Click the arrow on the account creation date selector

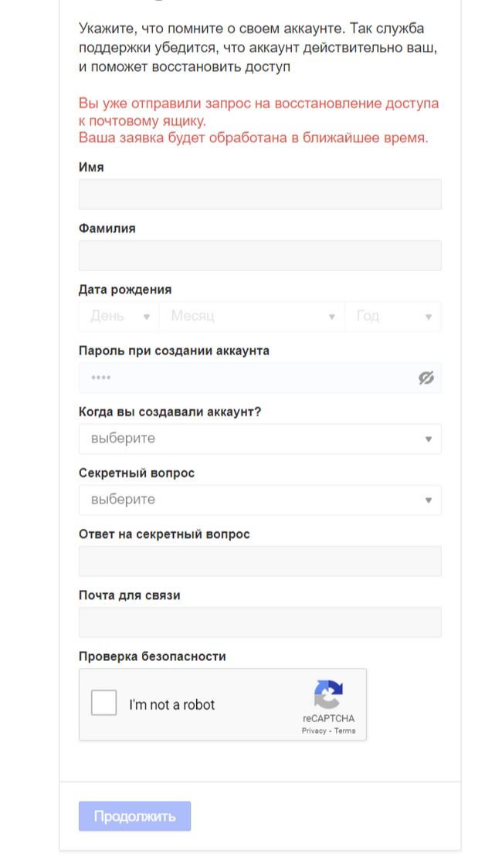429,439
